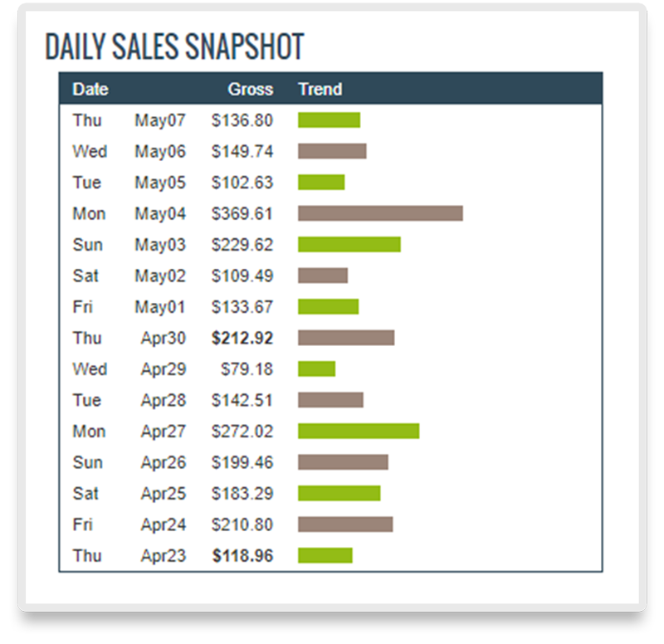This screenshot has width=664, height=644.
Task: Select the Tue May05 date cell
Action: [x=129, y=183]
